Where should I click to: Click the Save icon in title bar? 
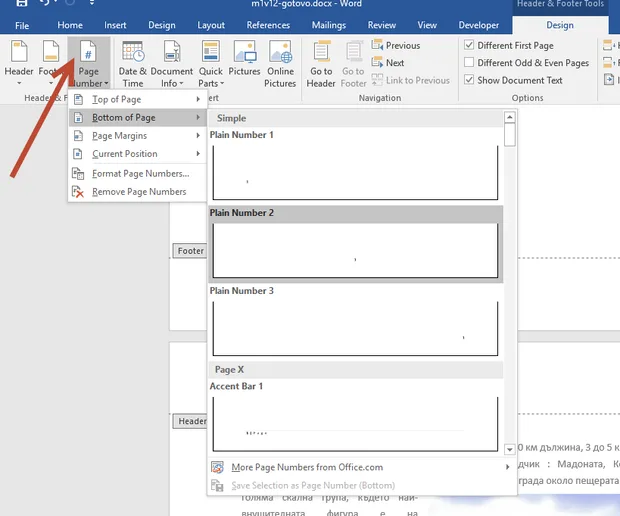(21, 3)
